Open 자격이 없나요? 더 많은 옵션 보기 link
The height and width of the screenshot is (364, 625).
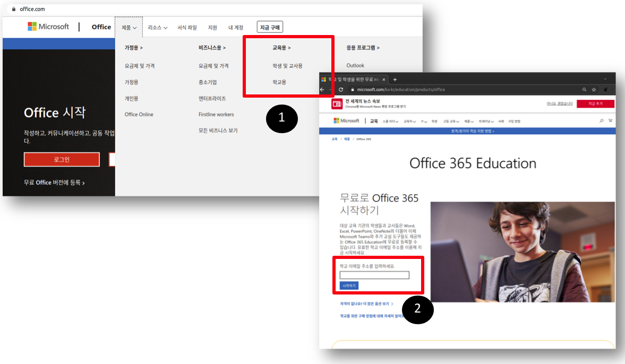click(367, 304)
